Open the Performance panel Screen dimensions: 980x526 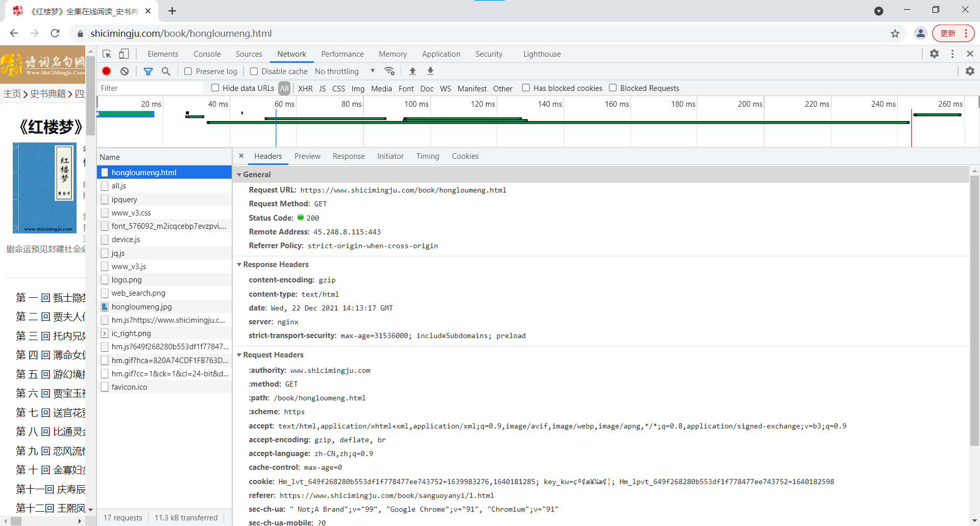click(x=342, y=54)
